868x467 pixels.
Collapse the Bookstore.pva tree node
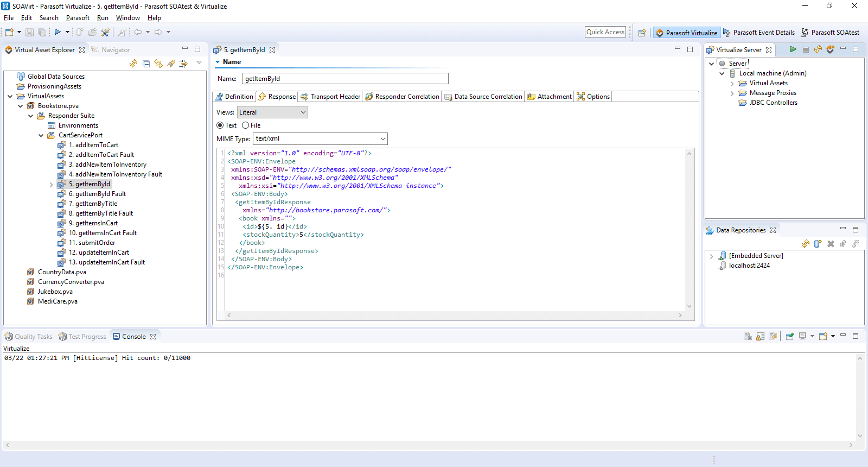coord(21,106)
